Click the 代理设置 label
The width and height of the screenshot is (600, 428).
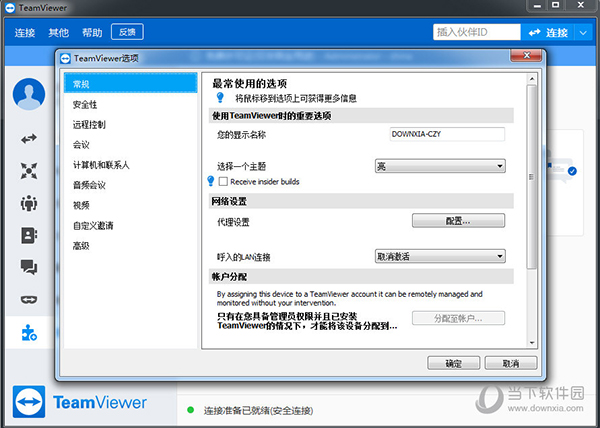point(233,222)
